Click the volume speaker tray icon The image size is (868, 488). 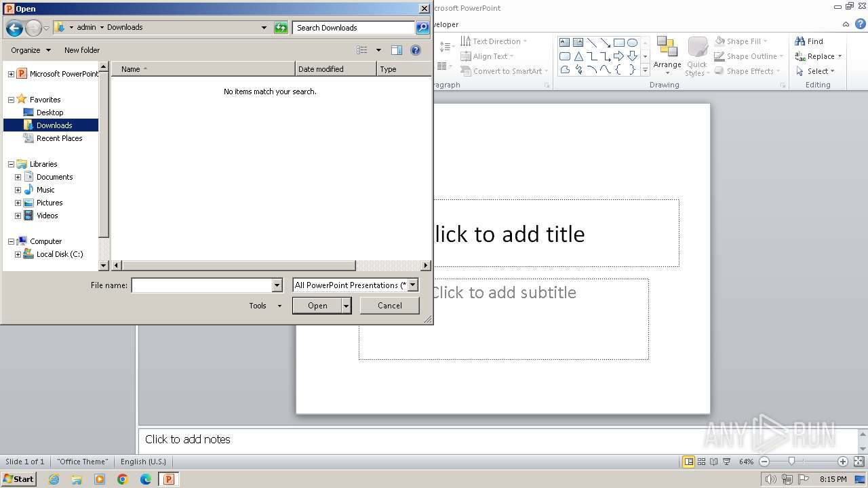pyautogui.click(x=771, y=479)
